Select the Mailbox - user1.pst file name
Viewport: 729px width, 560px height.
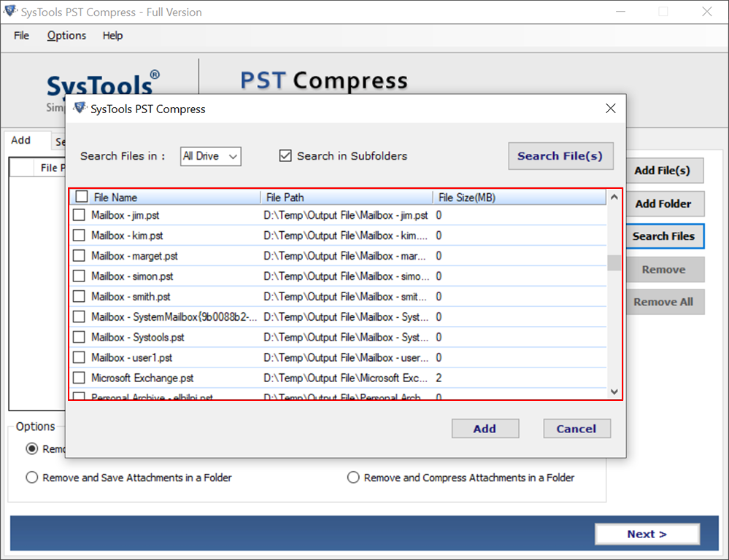tap(131, 357)
